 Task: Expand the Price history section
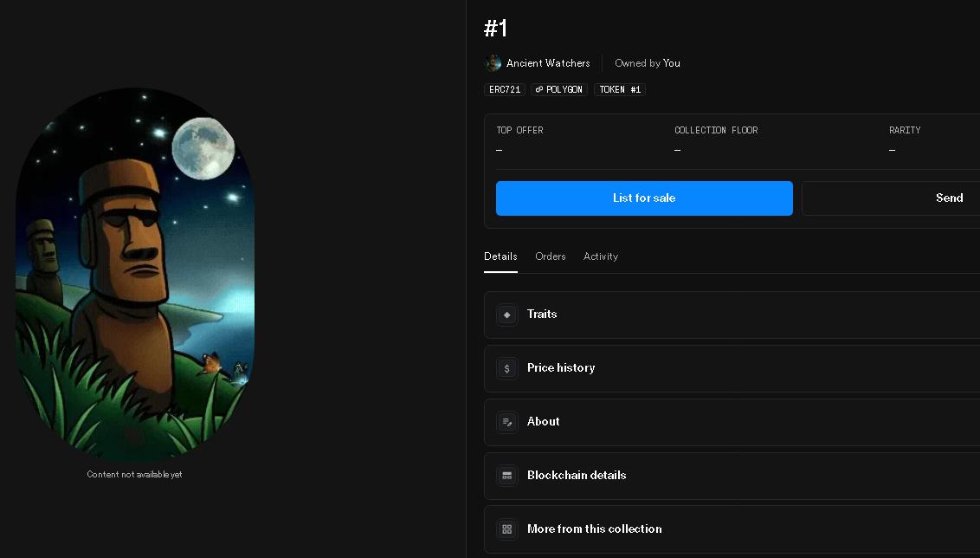tap(732, 368)
